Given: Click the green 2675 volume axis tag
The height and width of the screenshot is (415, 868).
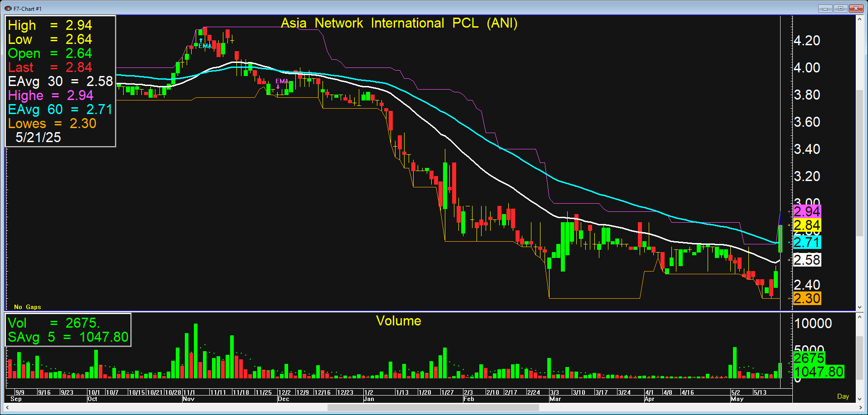Looking at the screenshot, I should tap(809, 358).
